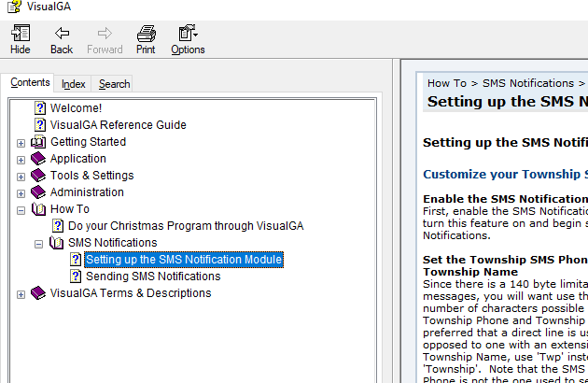Open Sending SMS Notifications topic

[153, 277]
